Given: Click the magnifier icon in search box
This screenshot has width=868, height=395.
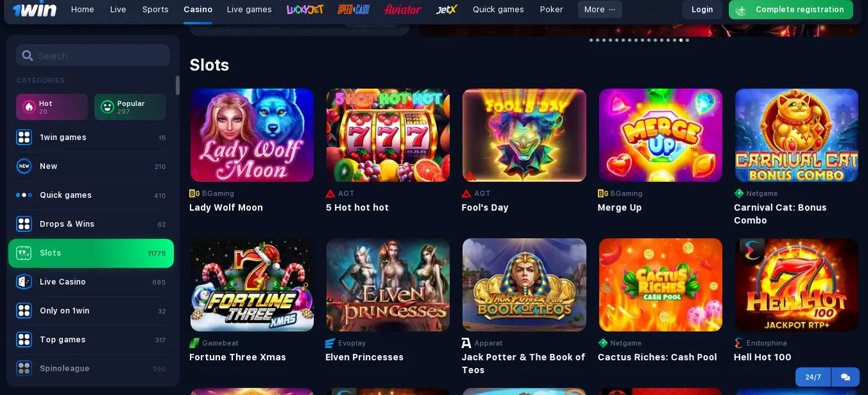Looking at the screenshot, I should [28, 56].
